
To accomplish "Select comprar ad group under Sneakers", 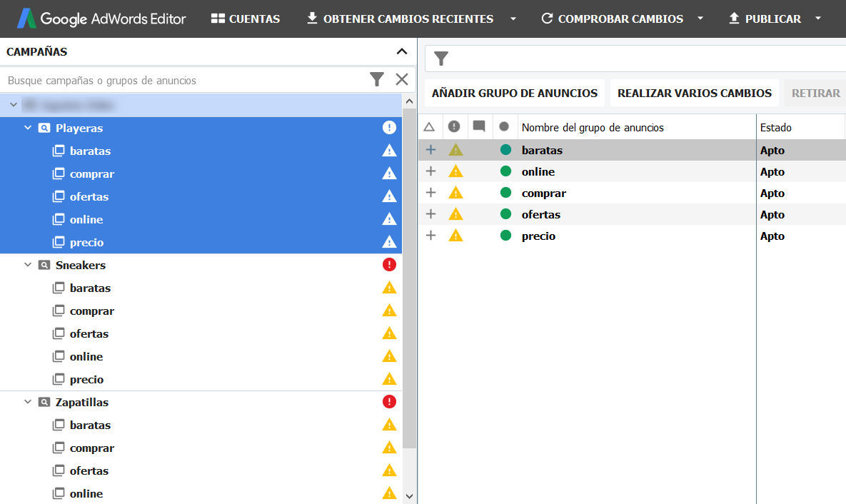I will (x=91, y=311).
